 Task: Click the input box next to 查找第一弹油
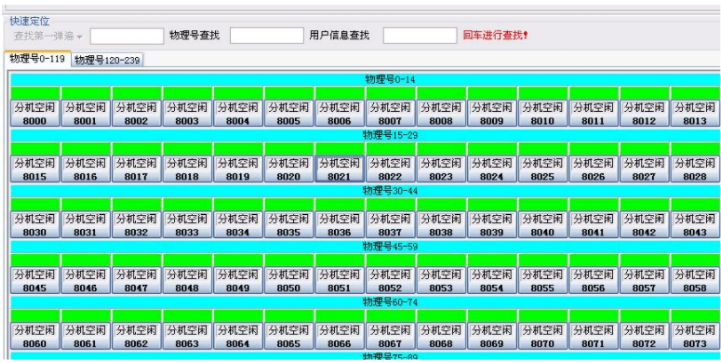[x=127, y=35]
